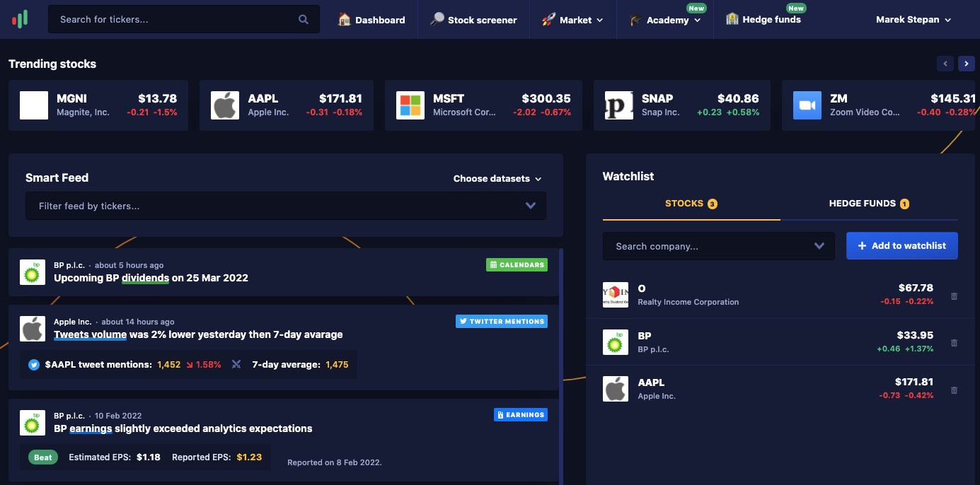Viewport: 980px width, 485px height.
Task: Select the Apple Inc. watchlist row name
Action: click(x=657, y=396)
